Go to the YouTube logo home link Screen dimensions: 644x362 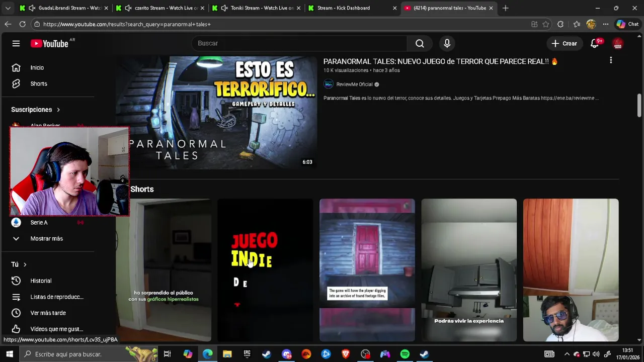[x=49, y=44]
